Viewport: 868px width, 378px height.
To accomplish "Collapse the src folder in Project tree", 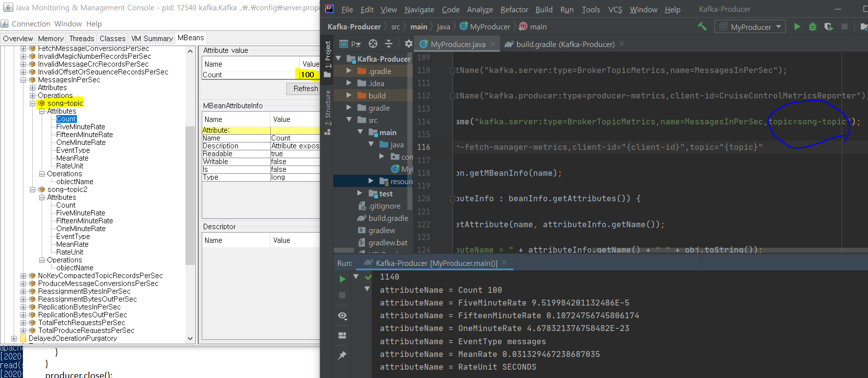I will 349,120.
